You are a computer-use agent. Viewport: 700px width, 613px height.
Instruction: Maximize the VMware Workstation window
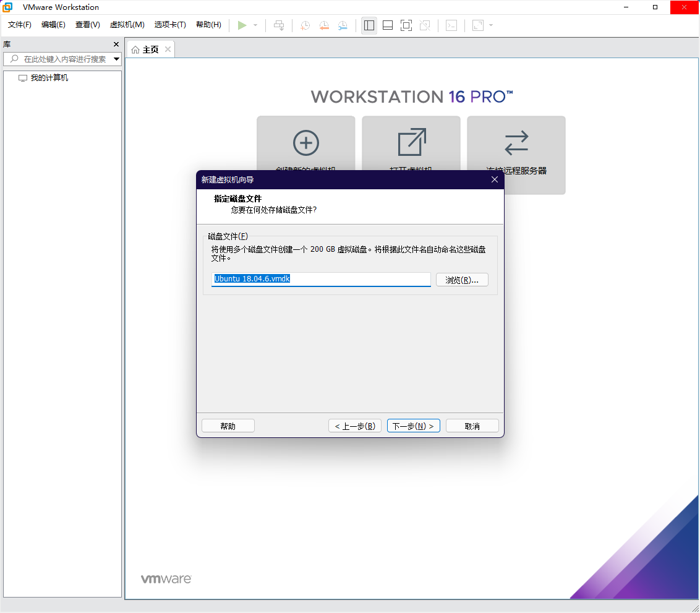tap(655, 7)
